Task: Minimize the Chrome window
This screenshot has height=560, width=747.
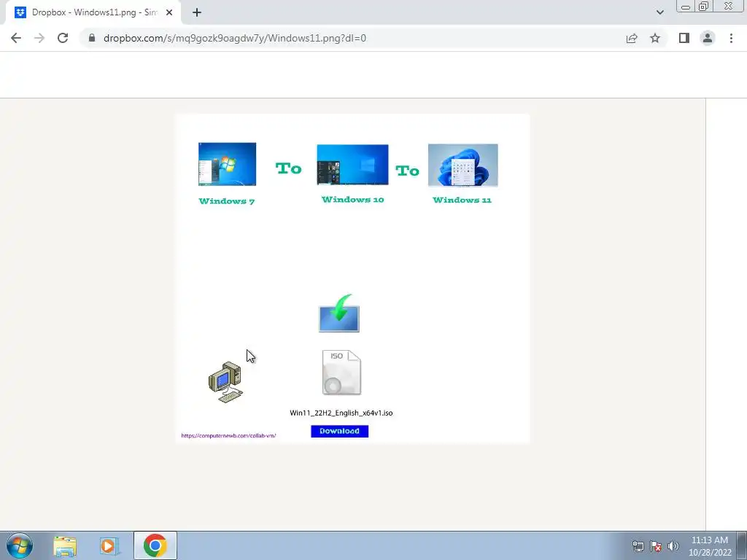Action: 686,6
